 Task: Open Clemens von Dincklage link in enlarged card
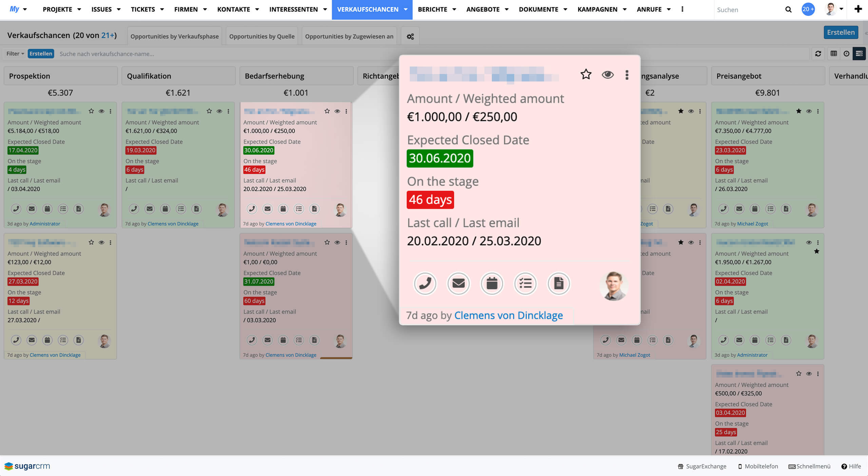click(508, 315)
